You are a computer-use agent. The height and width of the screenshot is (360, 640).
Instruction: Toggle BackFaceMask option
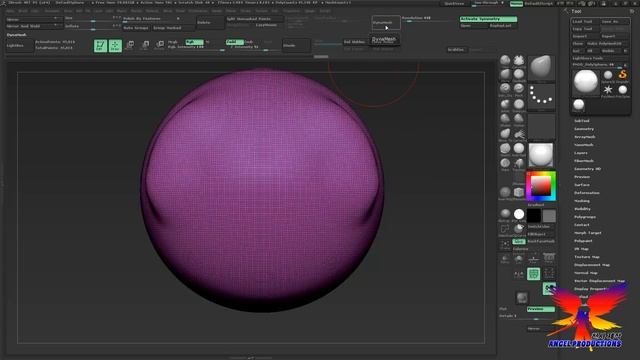pos(541,241)
